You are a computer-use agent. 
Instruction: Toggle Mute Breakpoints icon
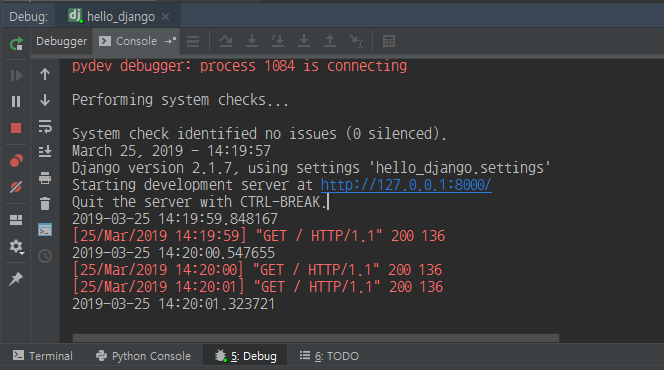(x=16, y=187)
